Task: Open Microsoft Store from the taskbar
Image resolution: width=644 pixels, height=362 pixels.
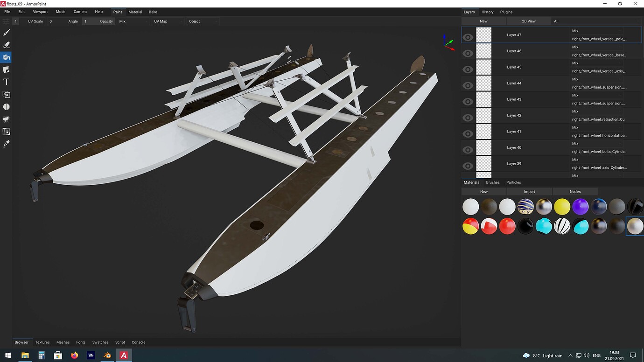Action: 58,355
